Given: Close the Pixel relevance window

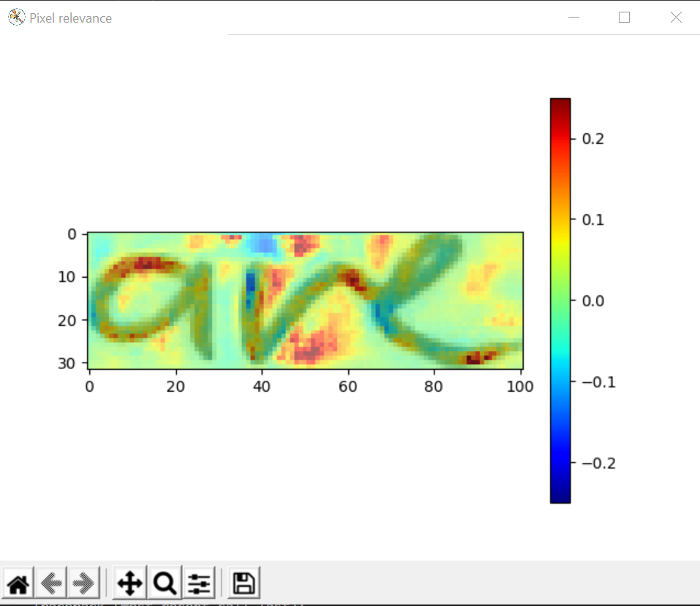Looking at the screenshot, I should [x=676, y=18].
